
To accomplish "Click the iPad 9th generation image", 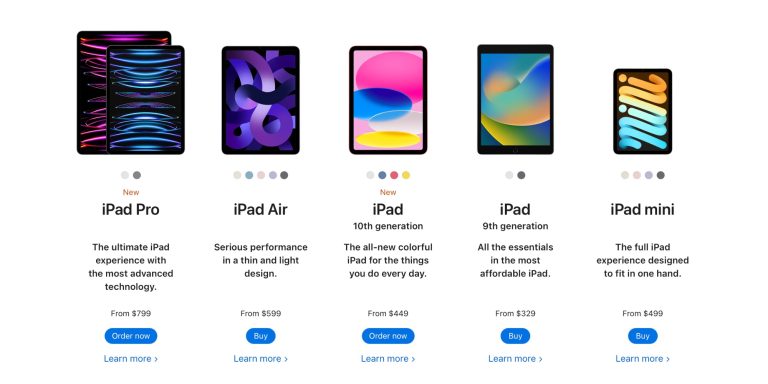I will point(515,99).
